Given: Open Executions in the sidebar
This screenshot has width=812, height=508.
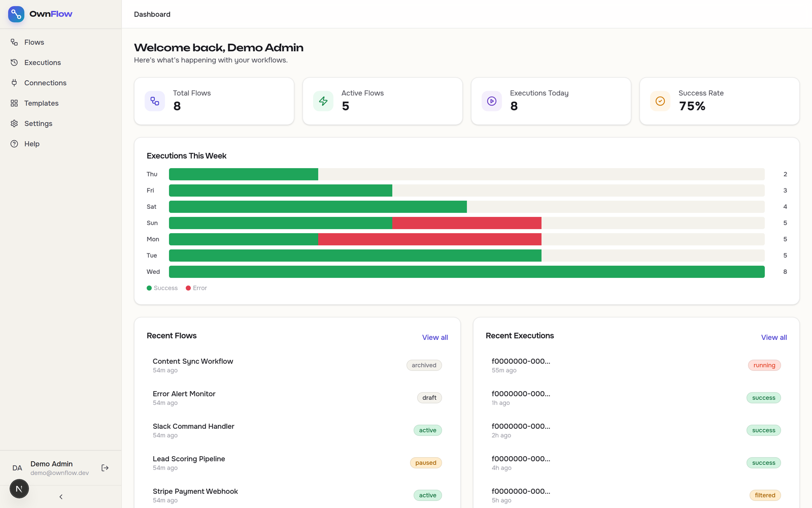Looking at the screenshot, I should (61, 62).
